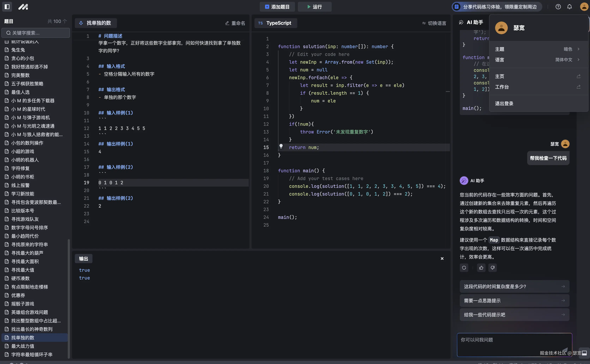Image resolution: width=590 pixels, height=364 pixels.
Task: Select the 找单独的数 problem tab
Action: click(96, 23)
